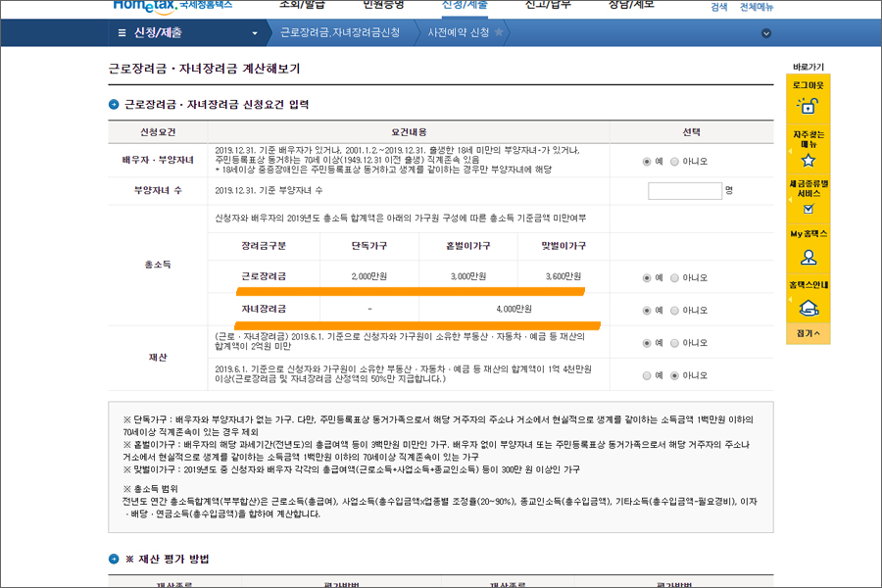Viewport: 882px width, 588px height.
Task: Click the 검색 link at top
Action: pos(719,7)
